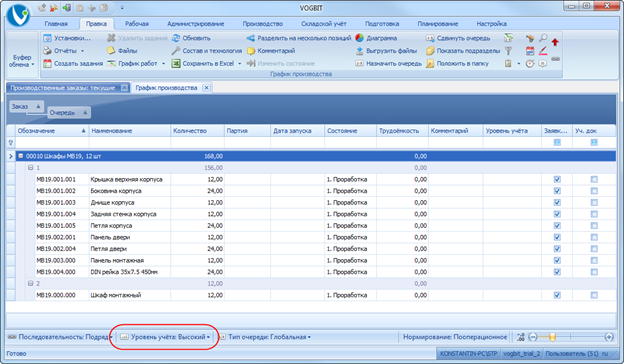Click the red calendar icon in ribbon
The image size is (624, 364).
(530, 51)
